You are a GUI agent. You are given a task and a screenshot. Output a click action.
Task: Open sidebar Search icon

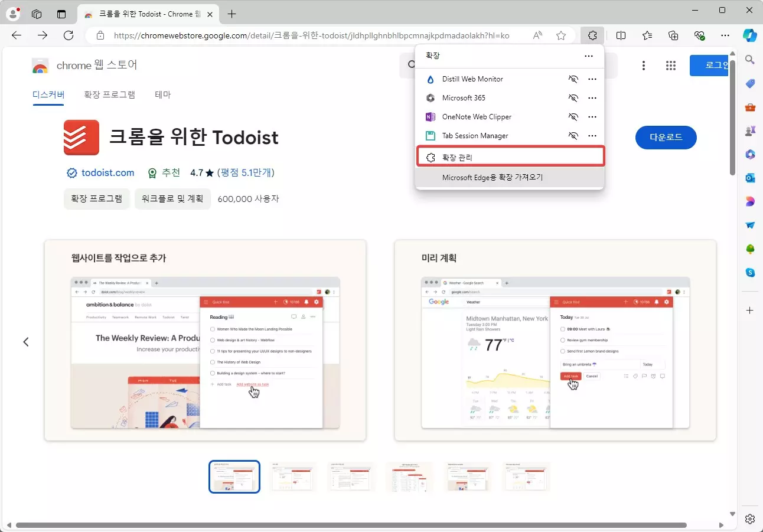(750, 59)
